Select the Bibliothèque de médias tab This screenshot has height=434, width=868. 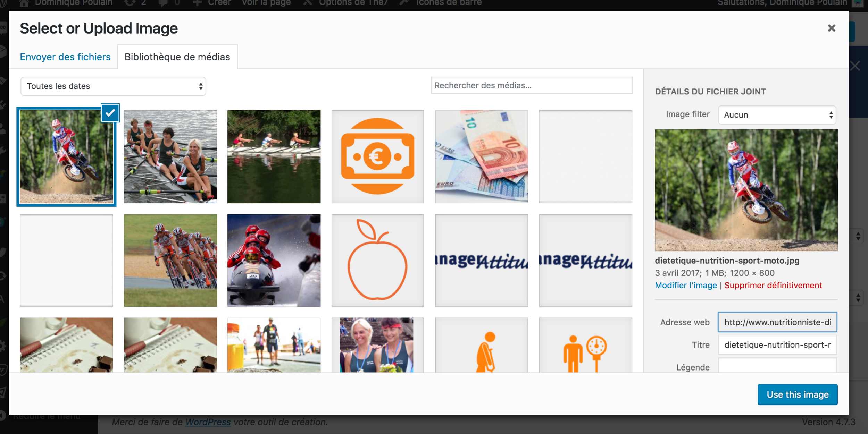177,57
